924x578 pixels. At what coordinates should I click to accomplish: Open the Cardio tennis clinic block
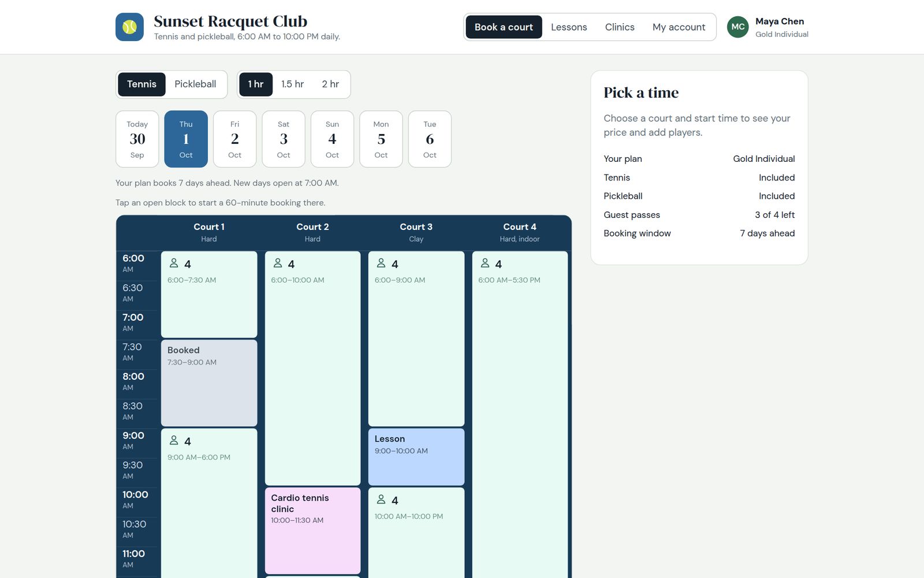(x=312, y=531)
